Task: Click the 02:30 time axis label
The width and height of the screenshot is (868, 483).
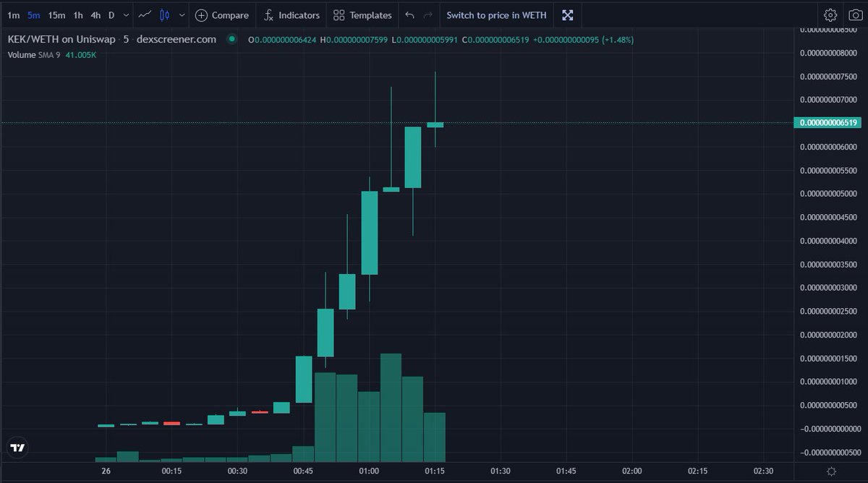Action: coord(764,471)
